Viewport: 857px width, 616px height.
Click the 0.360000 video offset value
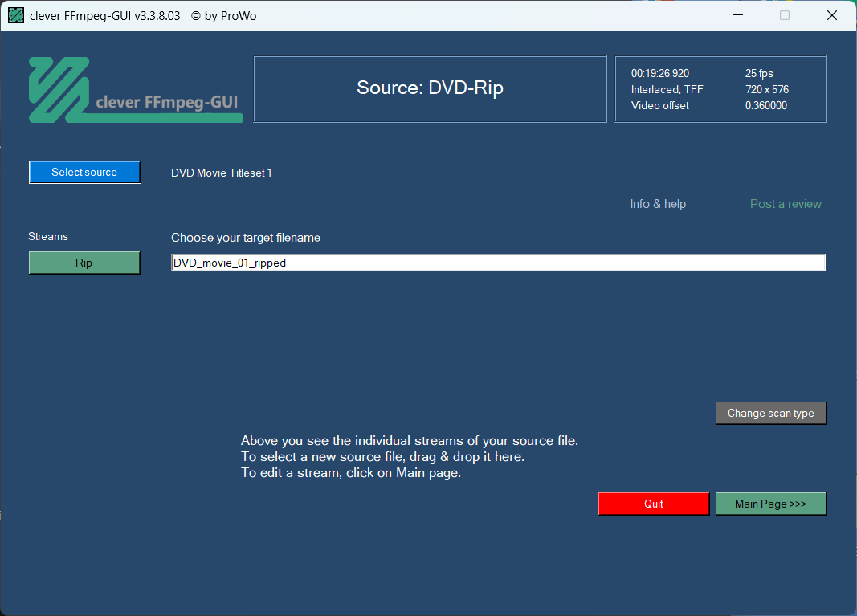[x=765, y=105]
